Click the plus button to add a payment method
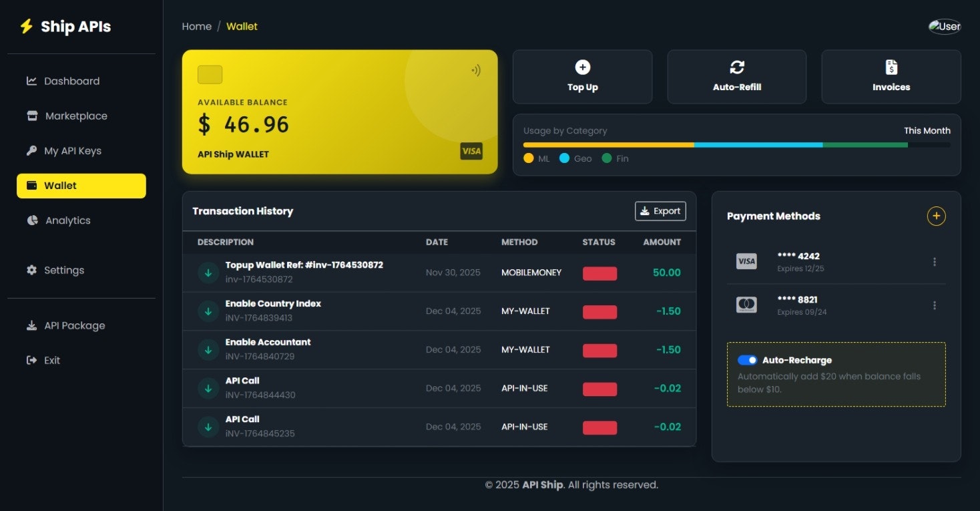This screenshot has width=980, height=511. click(936, 216)
